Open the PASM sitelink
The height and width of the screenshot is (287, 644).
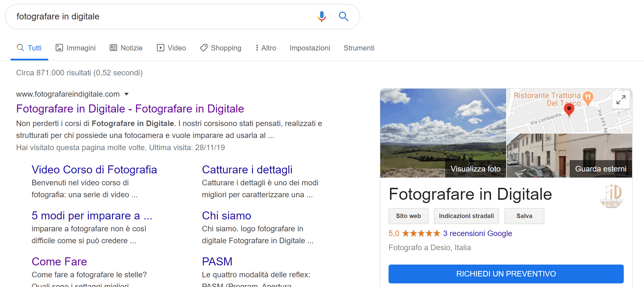(x=217, y=262)
